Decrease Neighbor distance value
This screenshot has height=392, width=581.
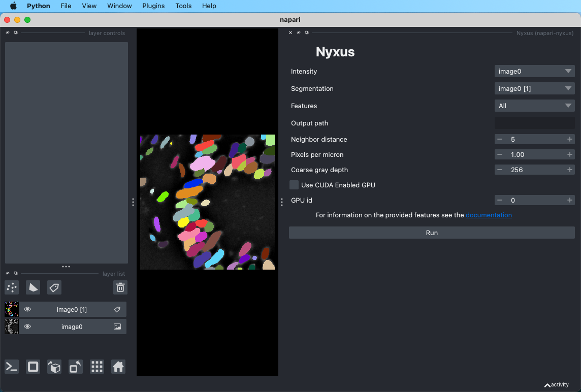500,139
